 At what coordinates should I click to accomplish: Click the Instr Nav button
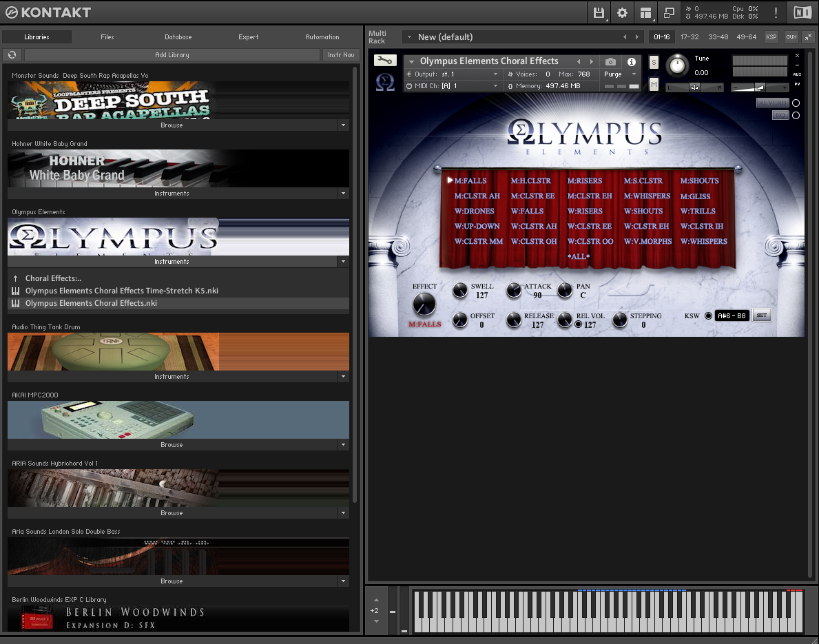(x=341, y=55)
